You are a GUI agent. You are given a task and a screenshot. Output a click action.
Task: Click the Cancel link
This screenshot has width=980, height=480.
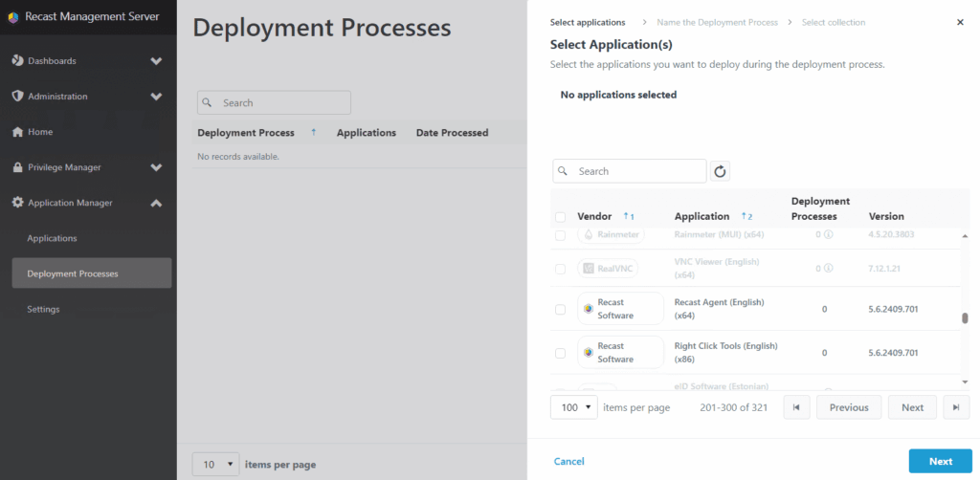coord(568,461)
